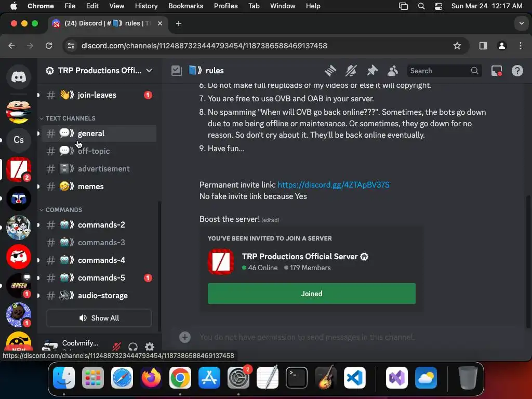Viewport: 532px width, 399px height.
Task: Open the Threads icon in channel header
Action: coord(330,71)
